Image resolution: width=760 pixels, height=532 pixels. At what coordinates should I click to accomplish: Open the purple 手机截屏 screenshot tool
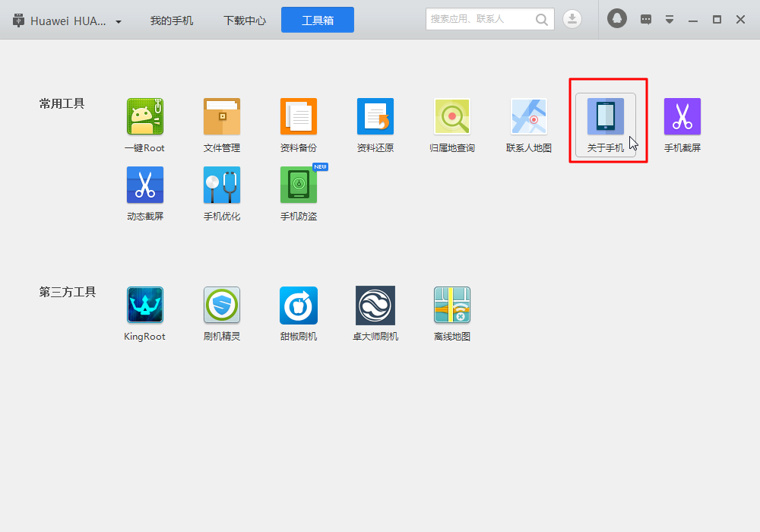[x=682, y=125]
